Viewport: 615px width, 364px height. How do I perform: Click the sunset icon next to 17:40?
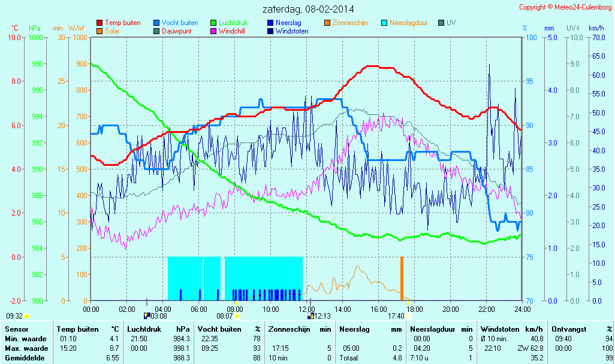(x=408, y=316)
